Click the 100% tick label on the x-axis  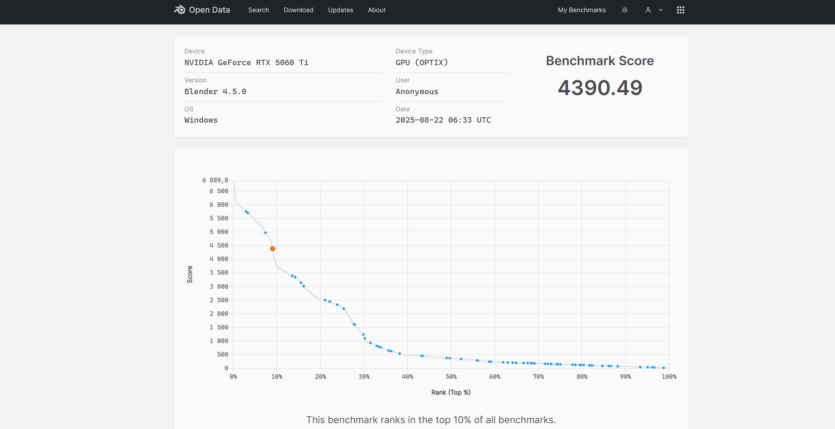pyautogui.click(x=669, y=376)
